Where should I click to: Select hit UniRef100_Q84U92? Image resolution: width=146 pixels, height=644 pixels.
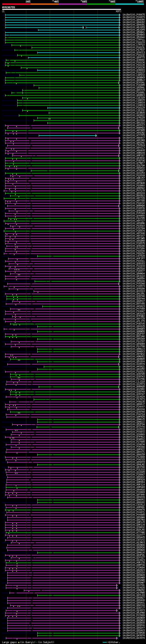(134, 22)
